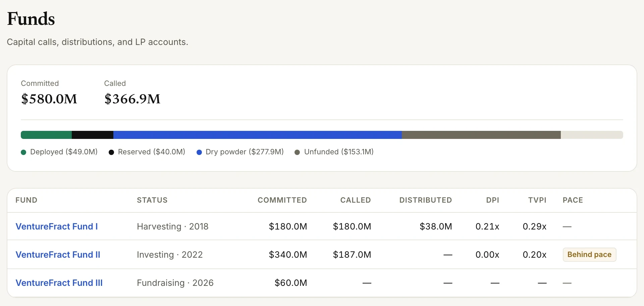Click the Capital calls subtitle text
644x306 pixels.
[97, 42]
